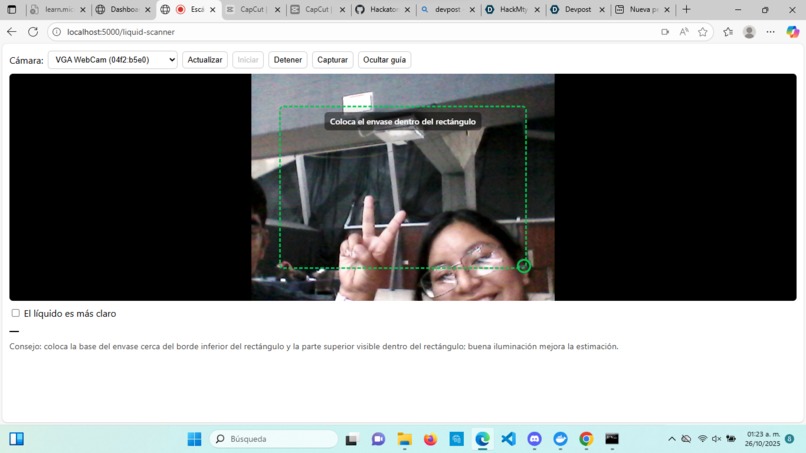Go back using the browser back arrow
This screenshot has width=806, height=453.
(12, 32)
